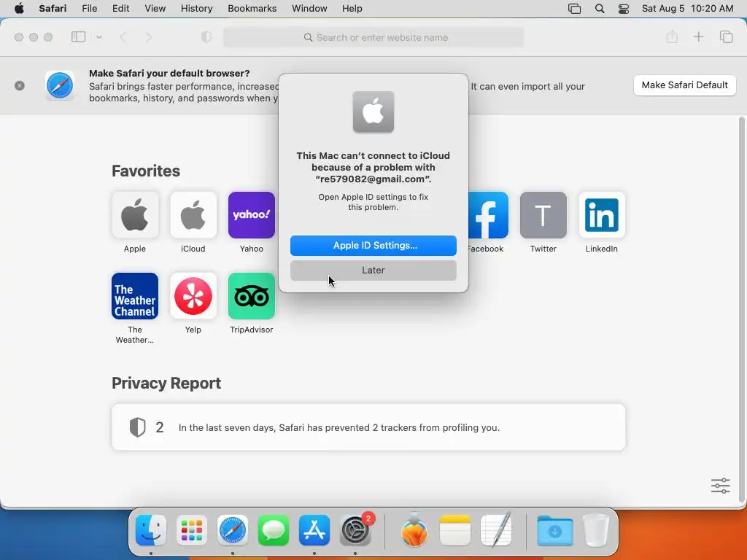Go forward with the forward arrow
This screenshot has width=747, height=560.
click(148, 37)
